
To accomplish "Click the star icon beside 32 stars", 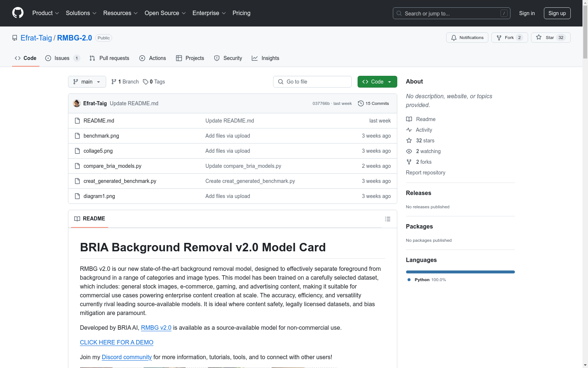I will pyautogui.click(x=409, y=141).
